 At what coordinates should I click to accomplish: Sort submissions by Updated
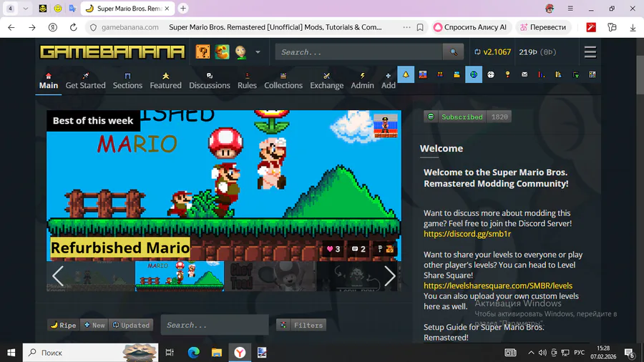[x=131, y=325]
